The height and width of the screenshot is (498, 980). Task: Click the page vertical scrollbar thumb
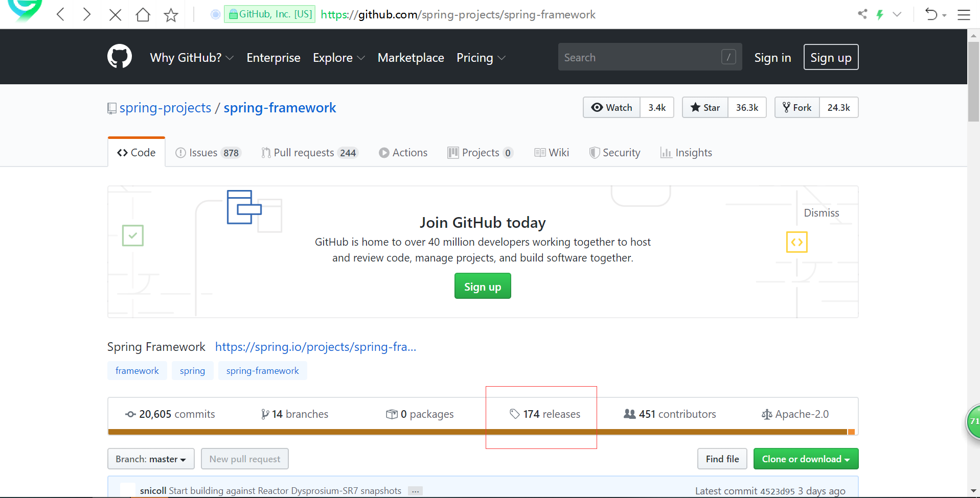[x=973, y=81]
